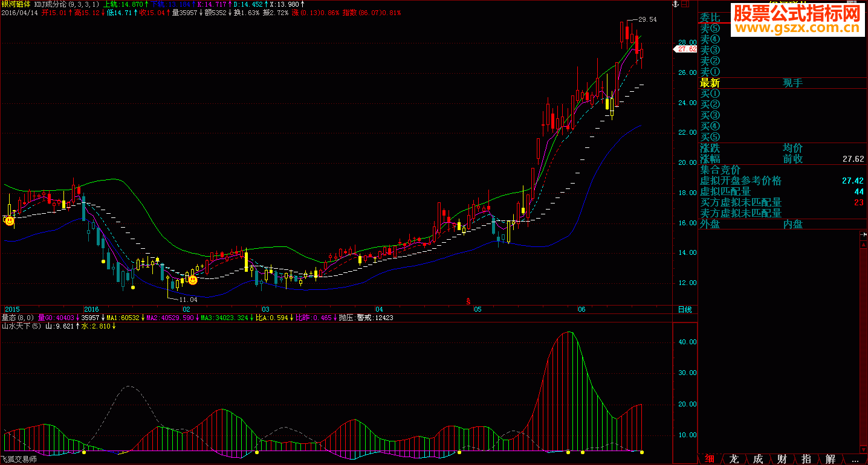Click the 委比 label in the order panel
The image size is (868, 465).
(710, 18)
